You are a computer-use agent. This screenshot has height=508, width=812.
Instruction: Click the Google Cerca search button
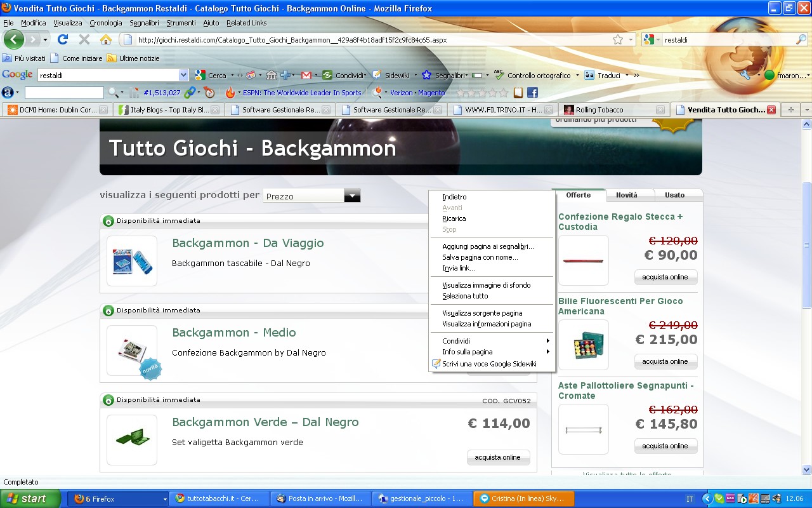[211, 75]
